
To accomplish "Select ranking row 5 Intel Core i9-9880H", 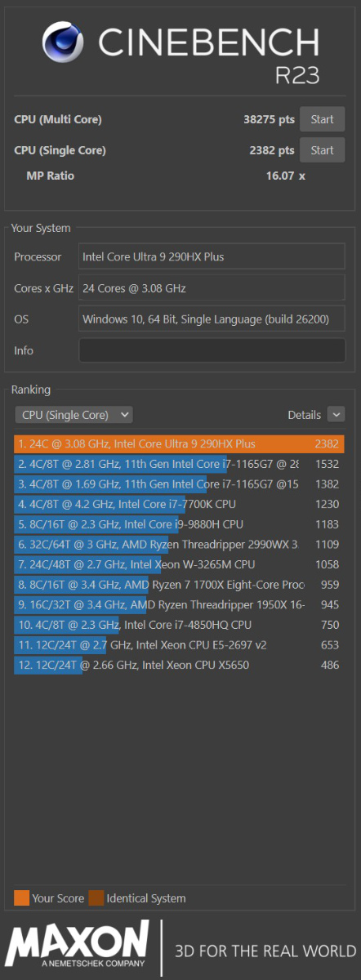I will pos(180,524).
